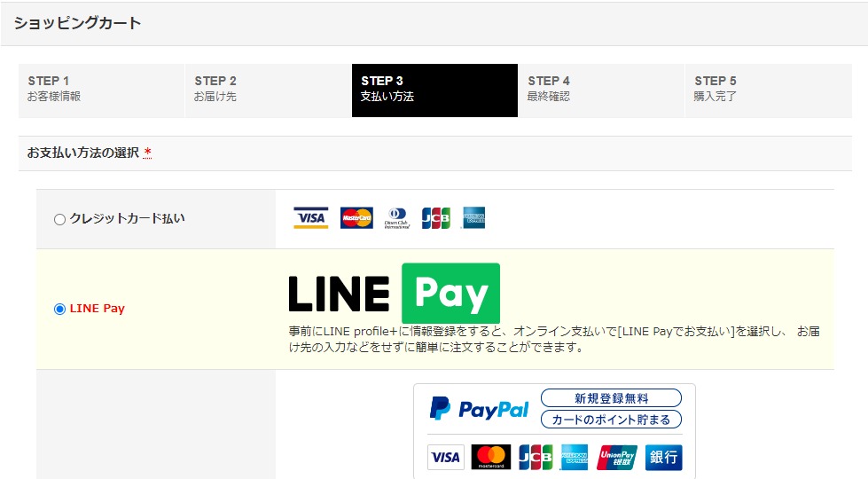The width and height of the screenshot is (868, 479).
Task: Go to STEP 2 お届け先 tab
Action: tap(268, 90)
